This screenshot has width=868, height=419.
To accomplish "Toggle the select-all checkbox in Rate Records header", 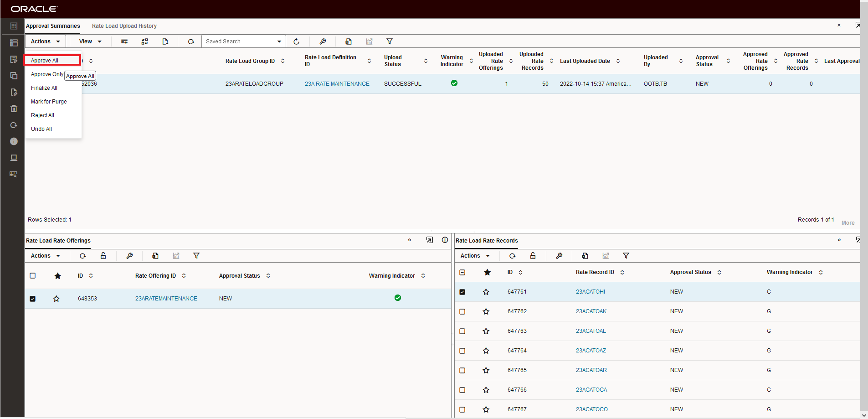I will pyautogui.click(x=462, y=272).
